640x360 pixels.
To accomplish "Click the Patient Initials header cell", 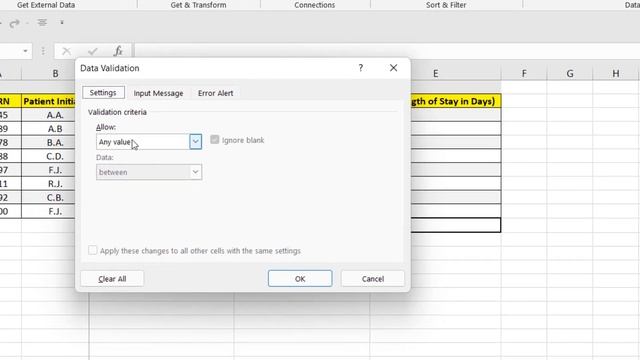I will [x=49, y=101].
